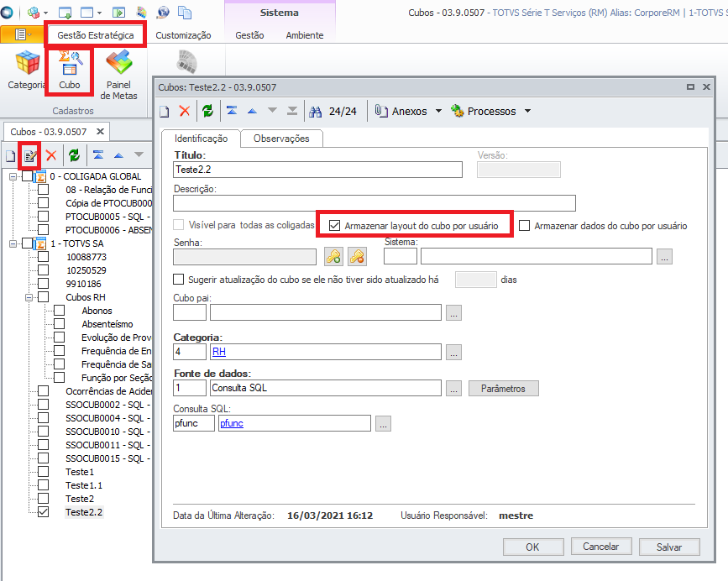Click the Salvar button

[669, 547]
